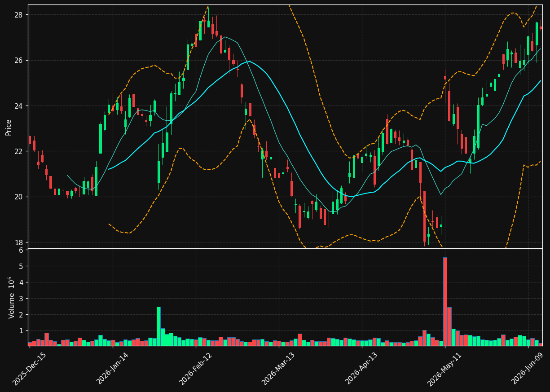Click the 2026-Mar-13 date label
The width and height of the screenshot is (550, 392).
pyautogui.click(x=278, y=369)
